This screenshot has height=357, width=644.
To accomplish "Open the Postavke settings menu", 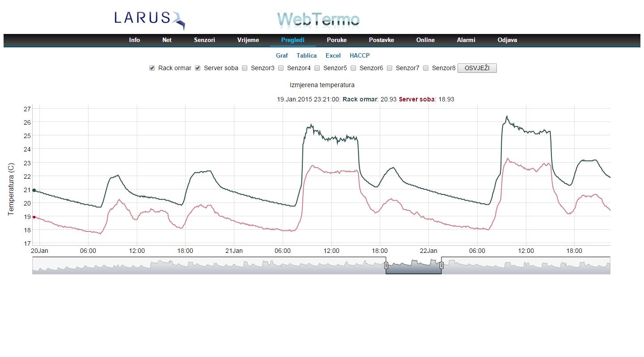I will click(381, 40).
